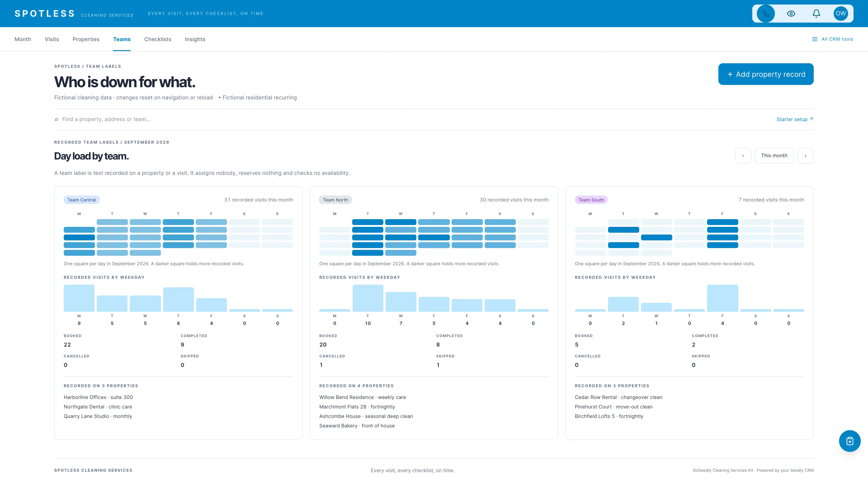Open the notifications bell icon
Image resolution: width=868 pixels, height=488 pixels.
click(816, 14)
